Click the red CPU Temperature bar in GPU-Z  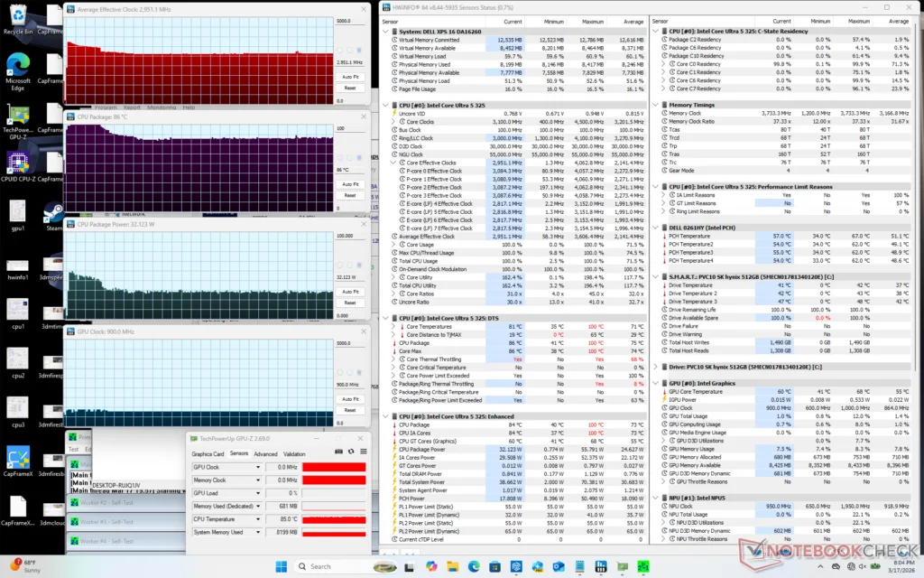coord(334,519)
